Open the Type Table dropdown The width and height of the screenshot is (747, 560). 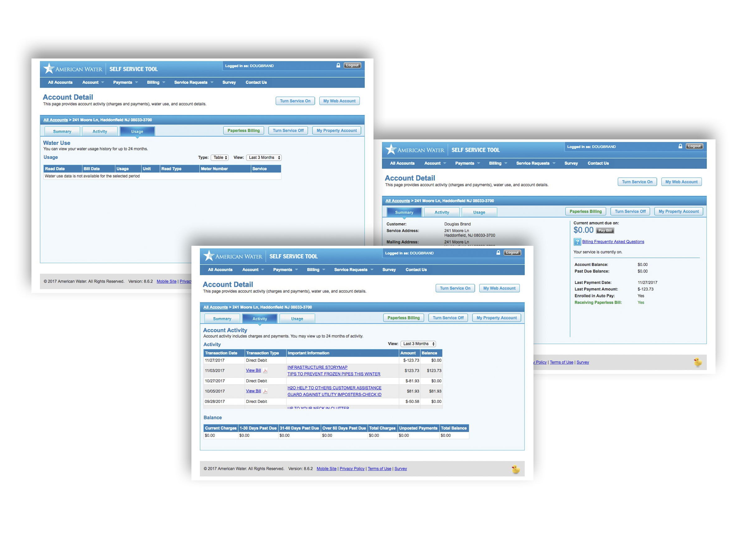220,158
